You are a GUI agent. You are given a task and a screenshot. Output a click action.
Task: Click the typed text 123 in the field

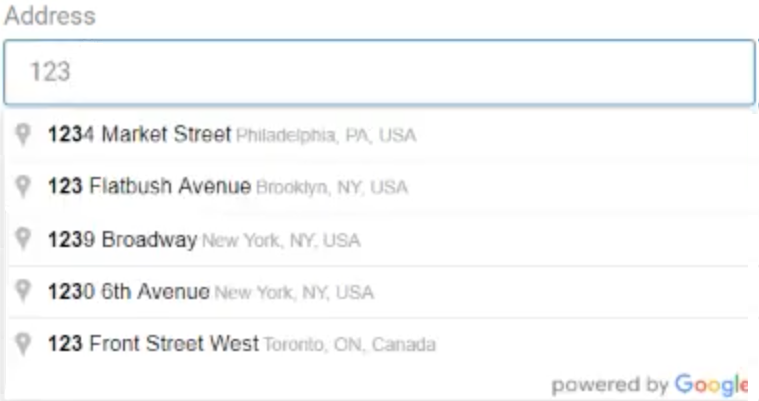click(x=49, y=72)
